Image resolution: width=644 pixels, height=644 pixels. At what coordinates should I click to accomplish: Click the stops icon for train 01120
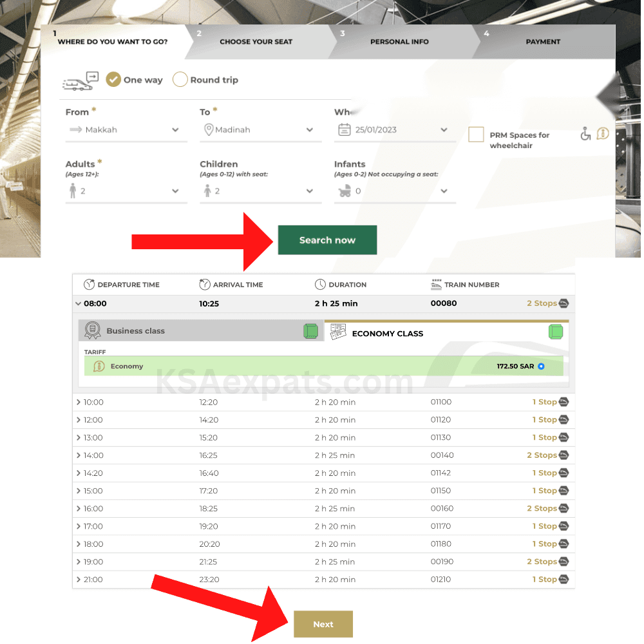tap(564, 419)
